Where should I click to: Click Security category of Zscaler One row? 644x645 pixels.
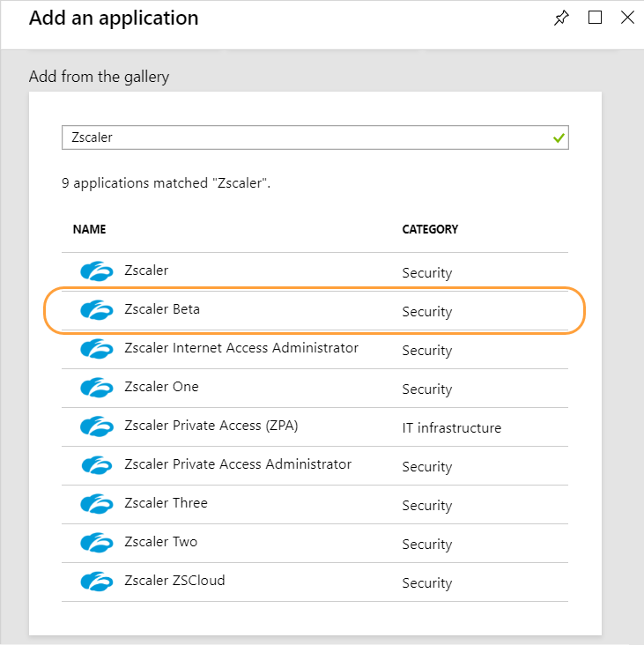[x=427, y=389]
